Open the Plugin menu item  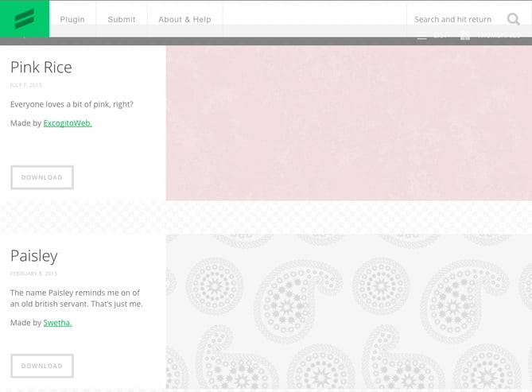tap(72, 19)
